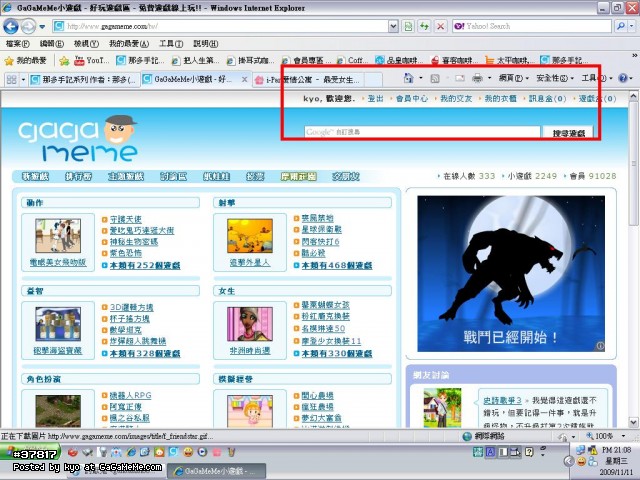
Task: Click the Google custom search input field
Action: click(421, 132)
